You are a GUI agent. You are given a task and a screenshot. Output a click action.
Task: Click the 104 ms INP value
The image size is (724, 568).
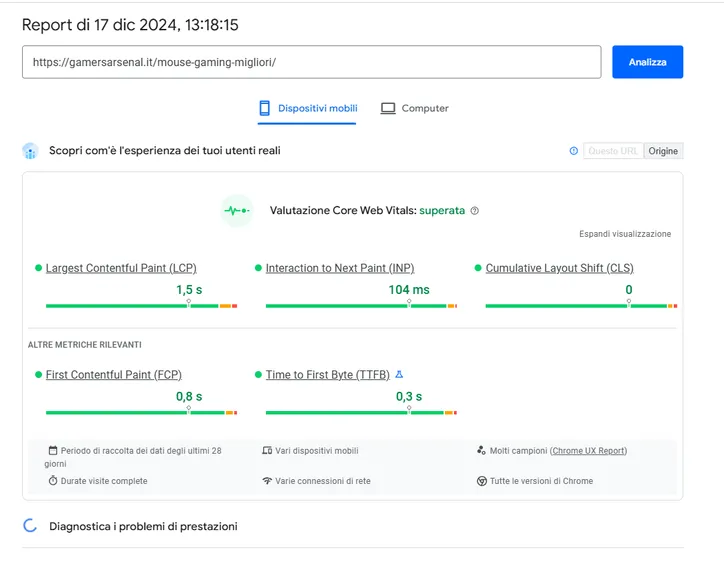[409, 290]
